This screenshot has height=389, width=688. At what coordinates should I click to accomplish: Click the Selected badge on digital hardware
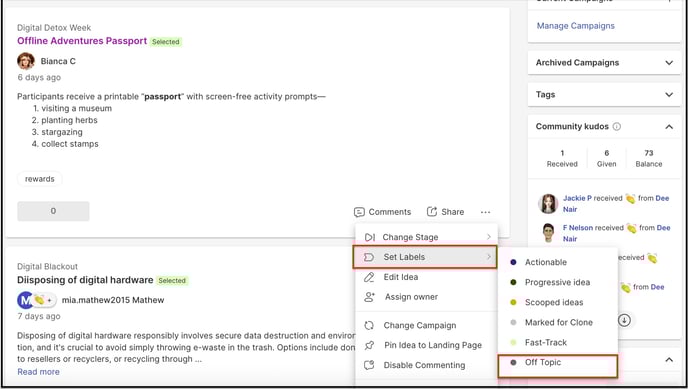click(x=172, y=281)
